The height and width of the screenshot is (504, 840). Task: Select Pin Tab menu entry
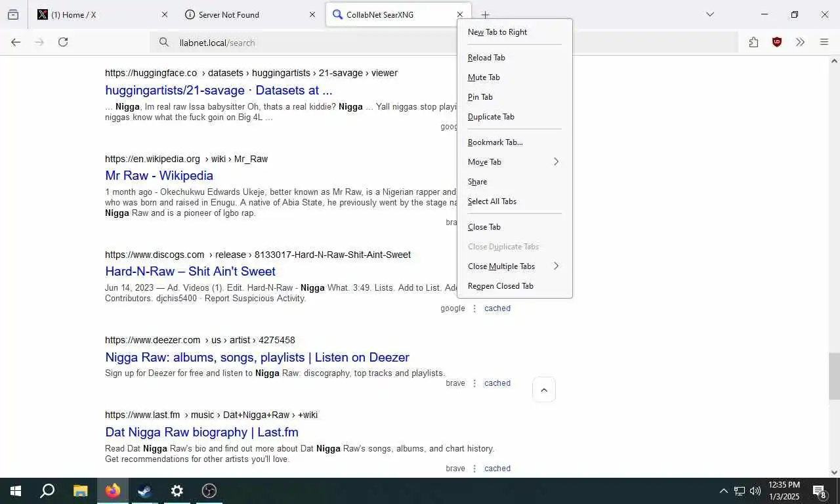click(514, 97)
